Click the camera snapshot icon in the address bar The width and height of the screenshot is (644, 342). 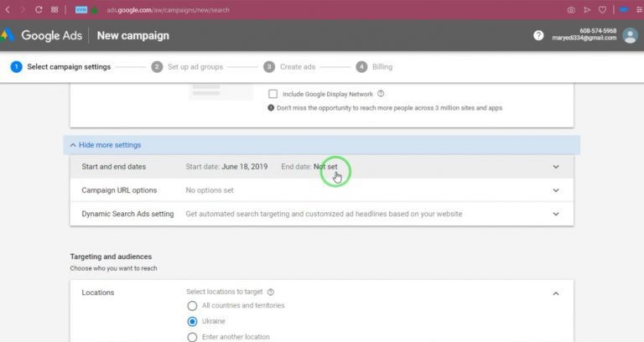click(571, 10)
